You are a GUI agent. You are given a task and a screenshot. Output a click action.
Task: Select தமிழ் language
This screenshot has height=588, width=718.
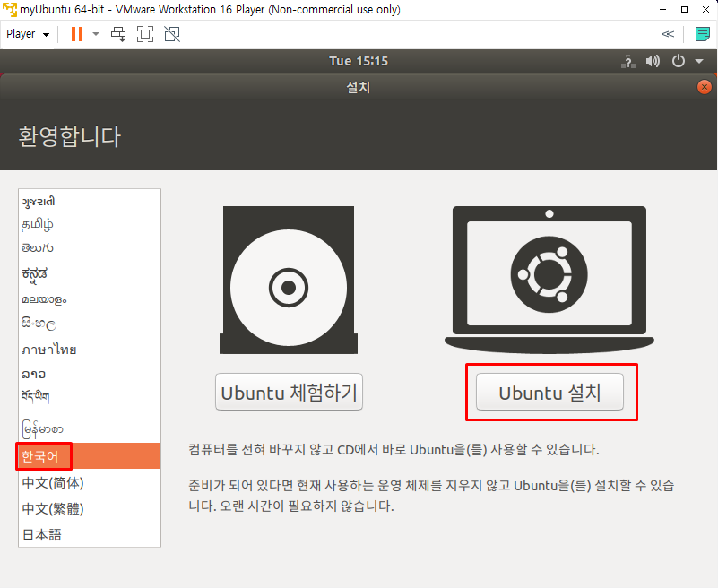[90, 224]
